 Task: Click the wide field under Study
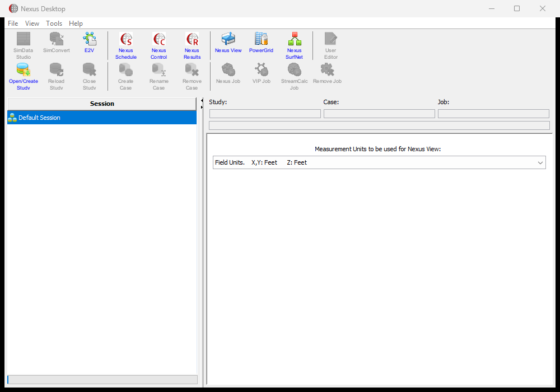coord(379,125)
